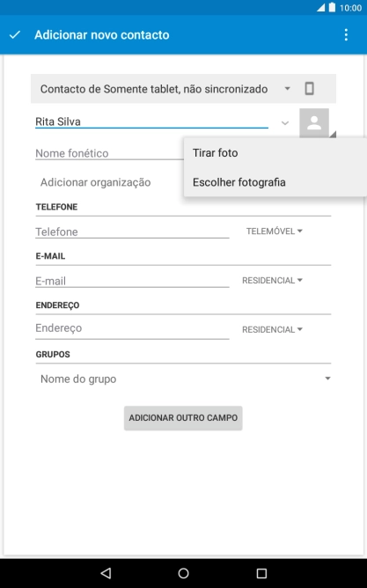Open e-mail type RESIDENCIAL dropdown

[272, 281]
